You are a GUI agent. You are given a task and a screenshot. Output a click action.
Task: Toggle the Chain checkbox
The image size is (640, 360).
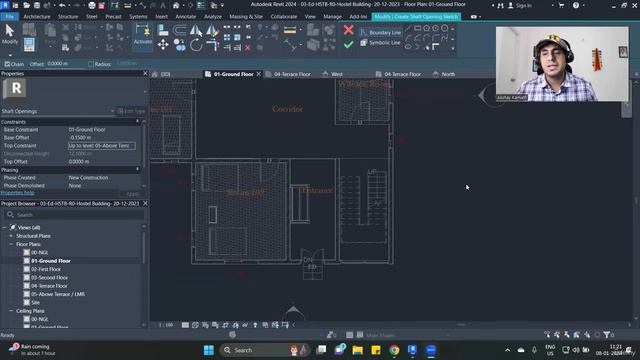(x=7, y=64)
